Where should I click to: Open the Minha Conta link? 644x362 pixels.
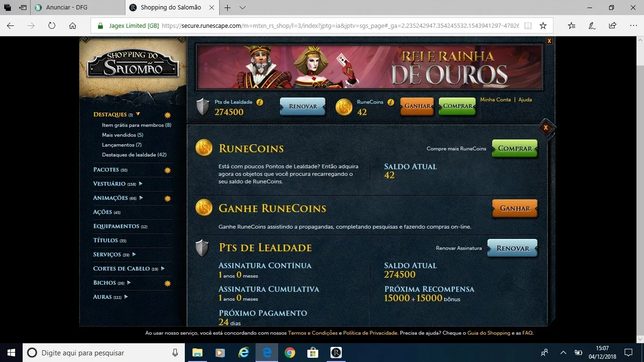point(495,100)
